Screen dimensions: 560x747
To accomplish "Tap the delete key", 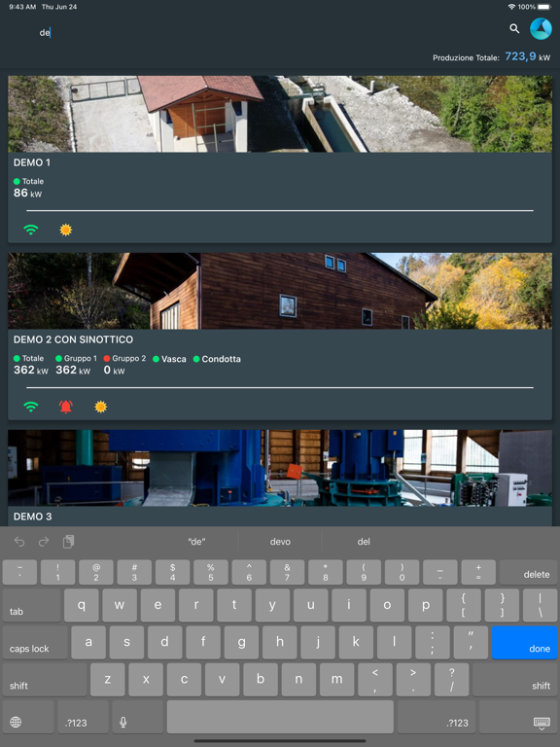I will [x=529, y=572].
